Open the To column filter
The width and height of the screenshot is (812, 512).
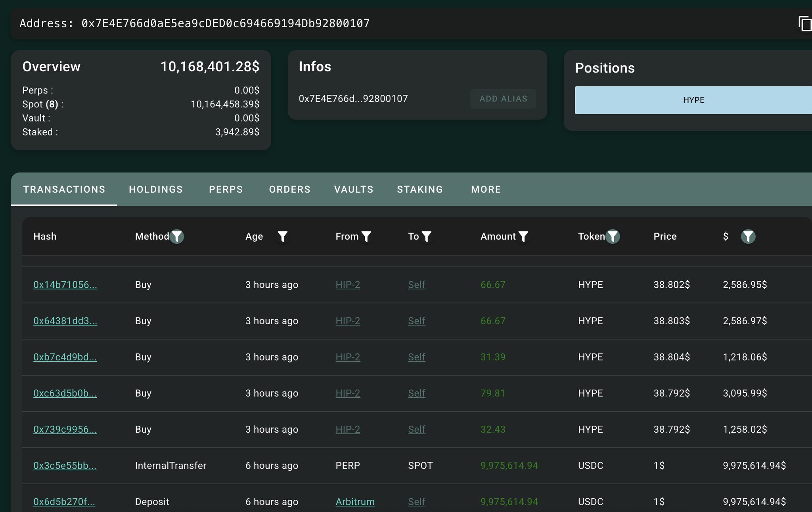pyautogui.click(x=427, y=237)
